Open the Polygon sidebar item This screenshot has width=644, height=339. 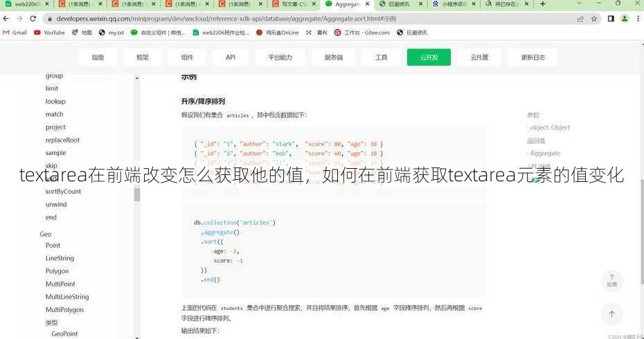point(57,271)
